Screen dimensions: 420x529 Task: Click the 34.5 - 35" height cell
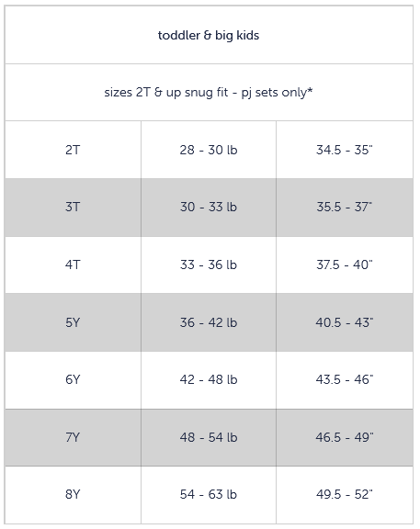click(345, 150)
